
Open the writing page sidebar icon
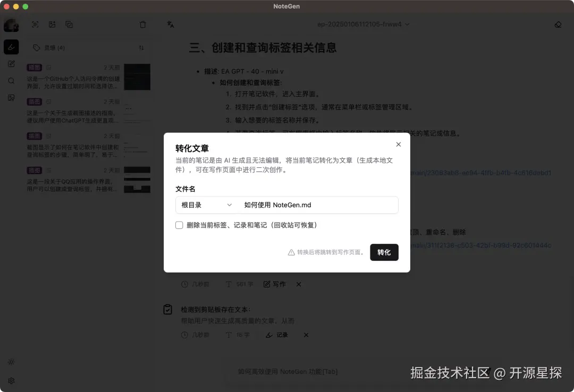11,64
